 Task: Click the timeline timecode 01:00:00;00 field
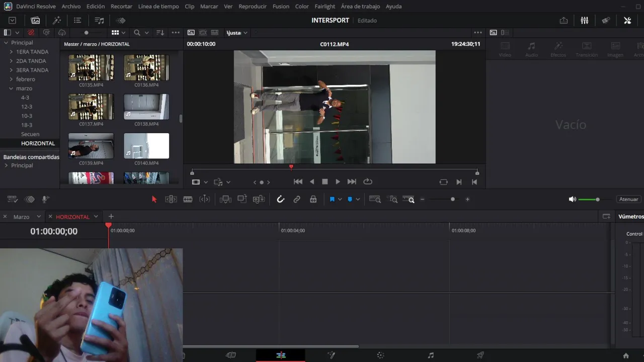tap(54, 231)
